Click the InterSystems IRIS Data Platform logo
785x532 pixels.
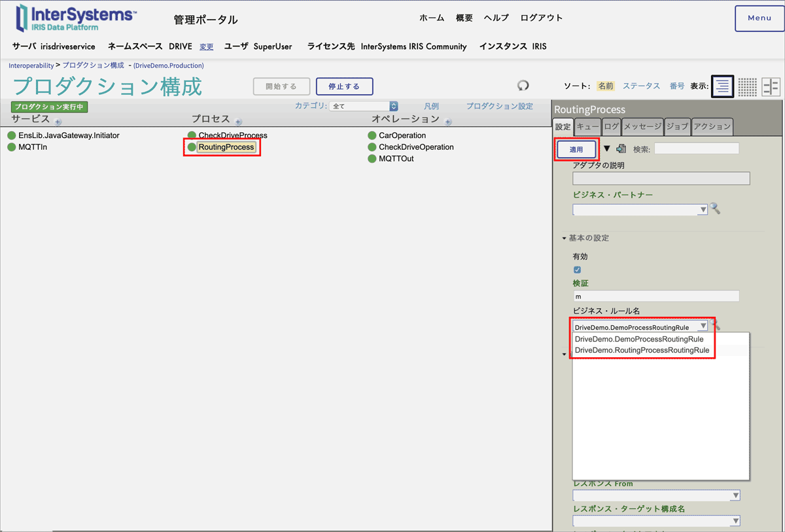pyautogui.click(x=77, y=18)
